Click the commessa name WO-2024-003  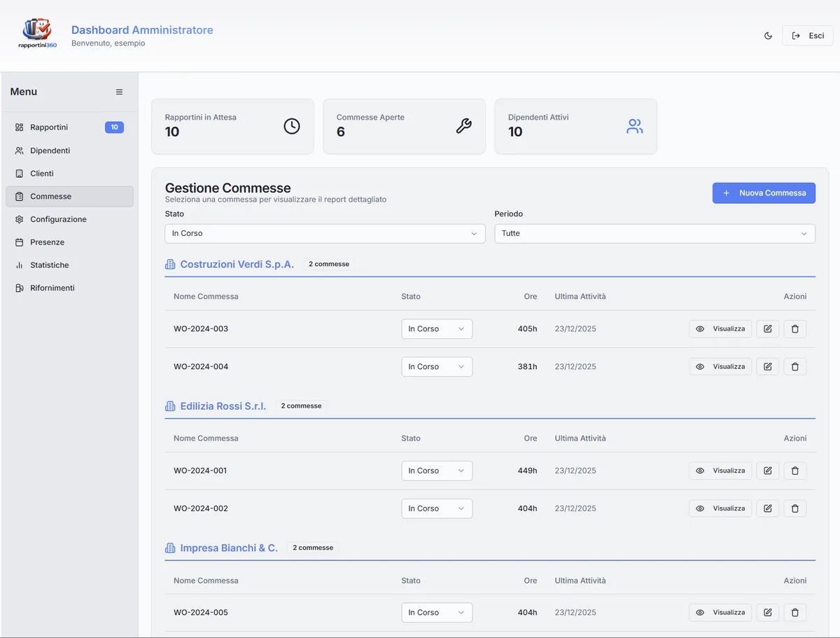pos(201,328)
